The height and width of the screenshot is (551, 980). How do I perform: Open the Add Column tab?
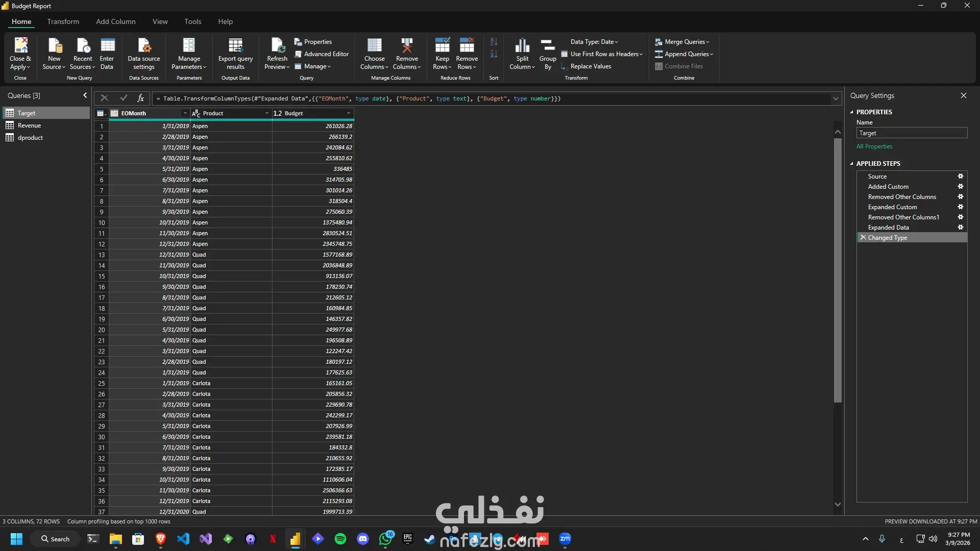116,21
